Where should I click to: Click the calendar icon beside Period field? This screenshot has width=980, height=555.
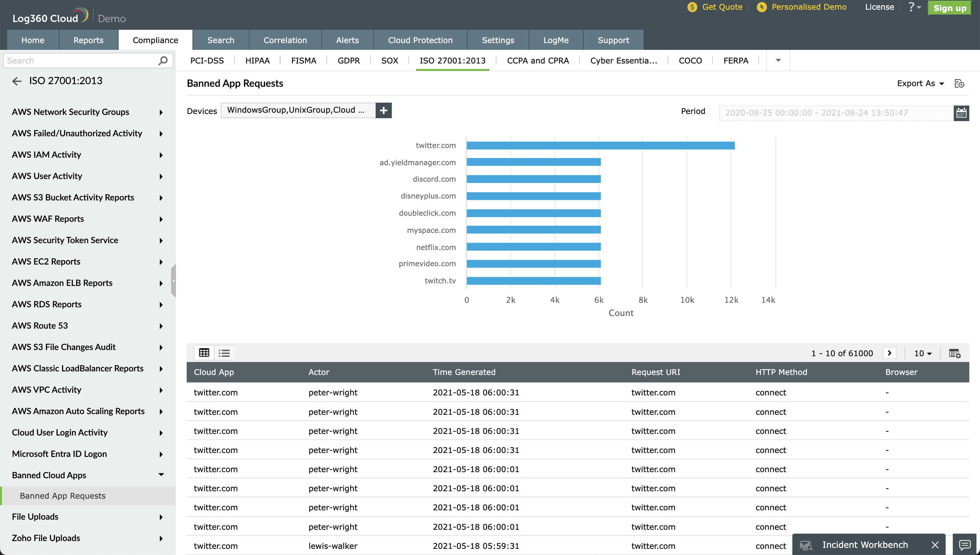[x=961, y=113]
